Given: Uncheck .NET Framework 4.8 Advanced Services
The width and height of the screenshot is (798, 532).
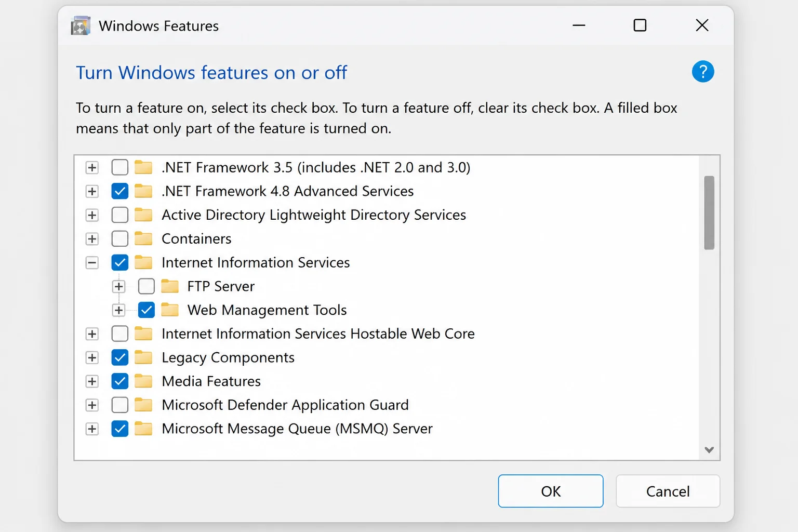Looking at the screenshot, I should 120,191.
